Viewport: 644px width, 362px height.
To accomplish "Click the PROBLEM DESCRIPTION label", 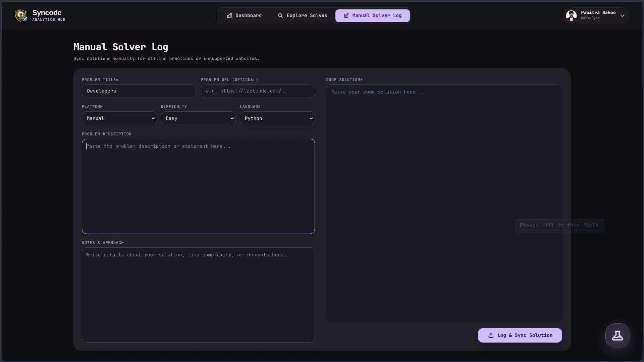I will click(x=107, y=134).
